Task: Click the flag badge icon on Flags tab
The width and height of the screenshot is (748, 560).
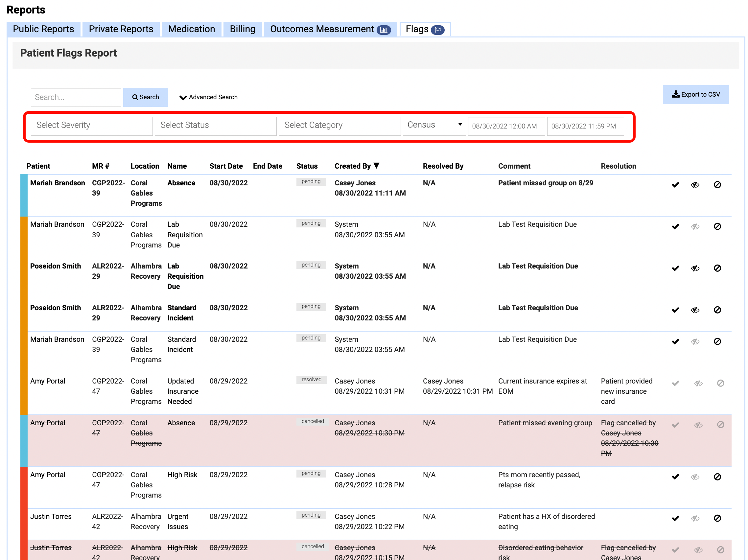Action: pyautogui.click(x=438, y=30)
